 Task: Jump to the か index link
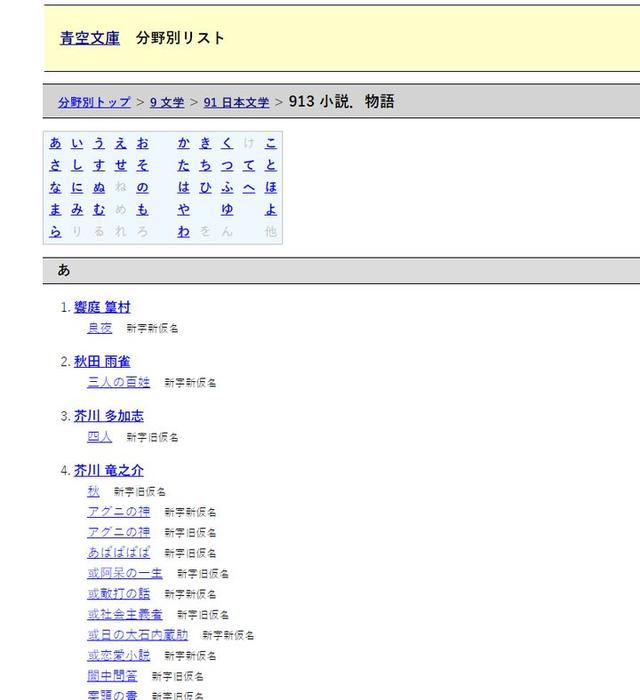pos(183,143)
